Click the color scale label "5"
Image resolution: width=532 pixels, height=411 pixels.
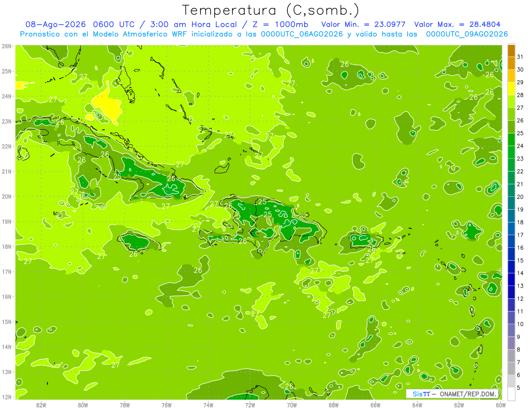pyautogui.click(x=519, y=388)
